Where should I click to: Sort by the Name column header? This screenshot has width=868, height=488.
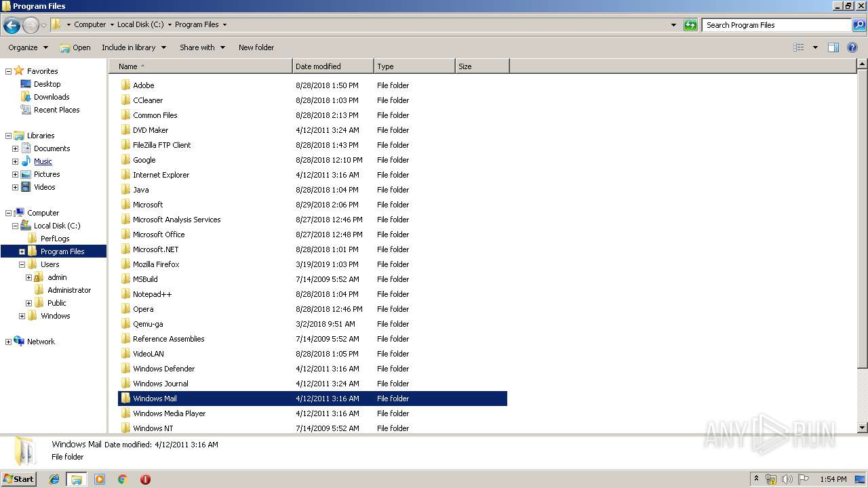coord(201,66)
